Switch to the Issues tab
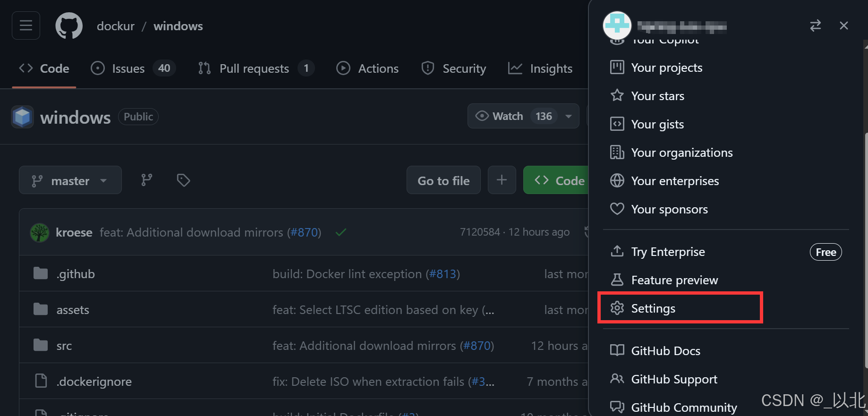The height and width of the screenshot is (416, 868). (133, 68)
